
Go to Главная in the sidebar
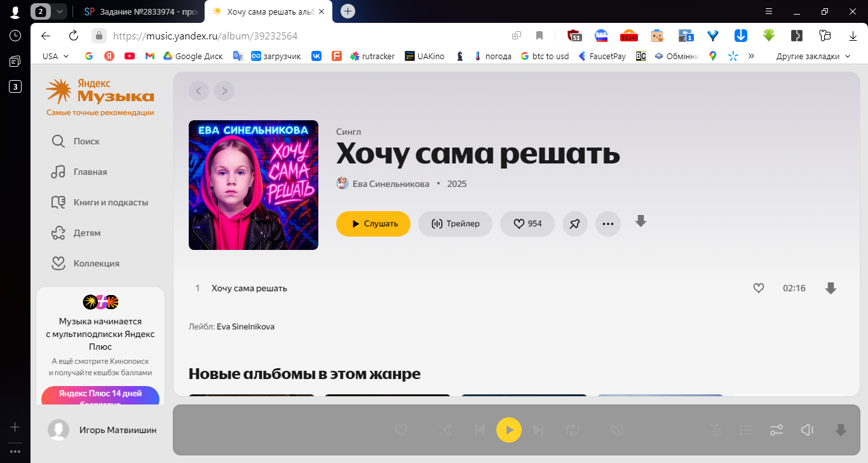(79, 172)
